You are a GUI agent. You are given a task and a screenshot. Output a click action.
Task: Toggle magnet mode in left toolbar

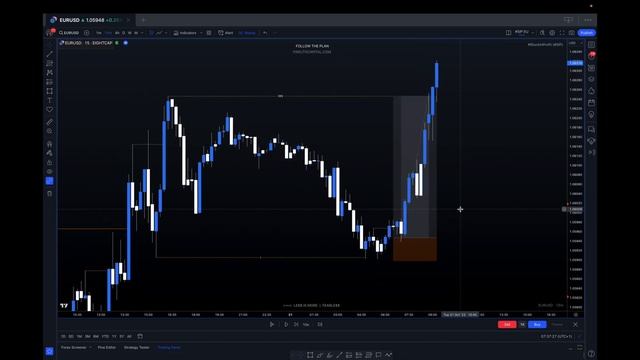point(49,144)
